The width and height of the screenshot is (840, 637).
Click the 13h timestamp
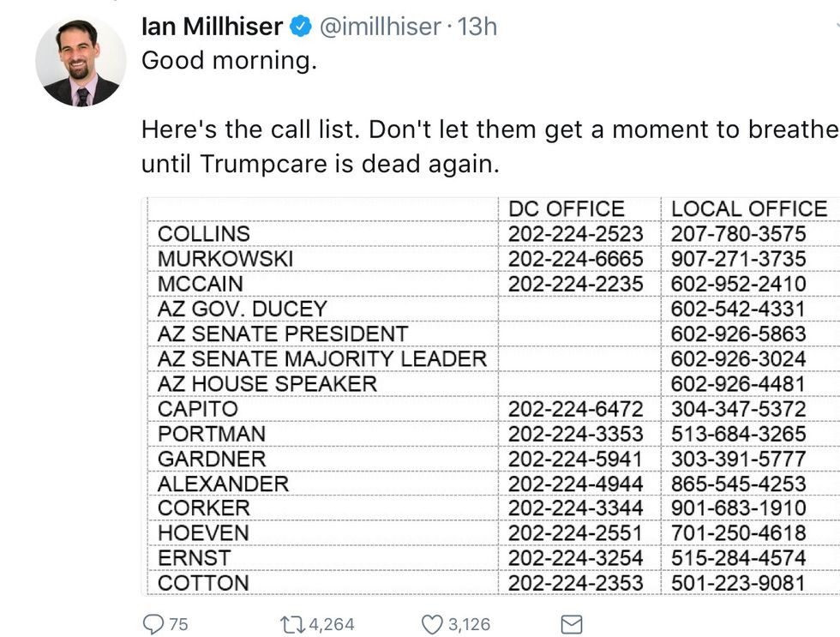(477, 27)
